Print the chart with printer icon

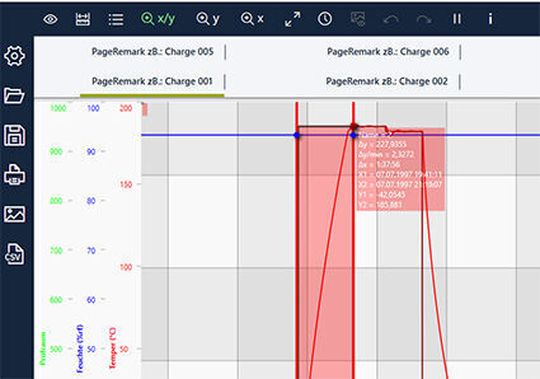click(x=14, y=175)
